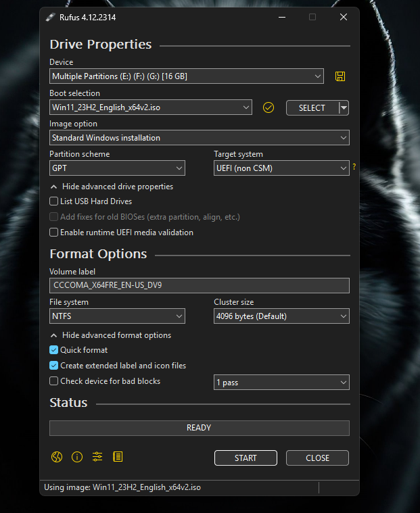Click the READY status progress bar
This screenshot has height=513, width=420.
click(200, 428)
